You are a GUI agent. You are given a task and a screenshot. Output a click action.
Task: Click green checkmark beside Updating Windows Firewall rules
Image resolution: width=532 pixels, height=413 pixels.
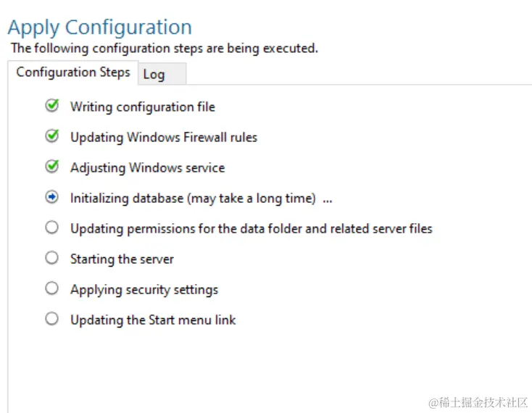52,136
